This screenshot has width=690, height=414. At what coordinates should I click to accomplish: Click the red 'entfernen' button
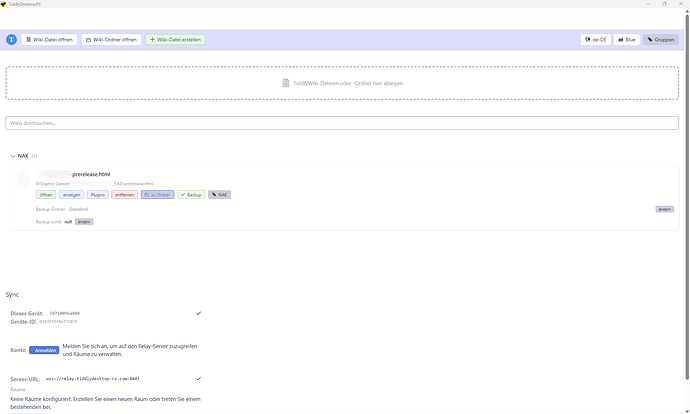[x=125, y=195]
